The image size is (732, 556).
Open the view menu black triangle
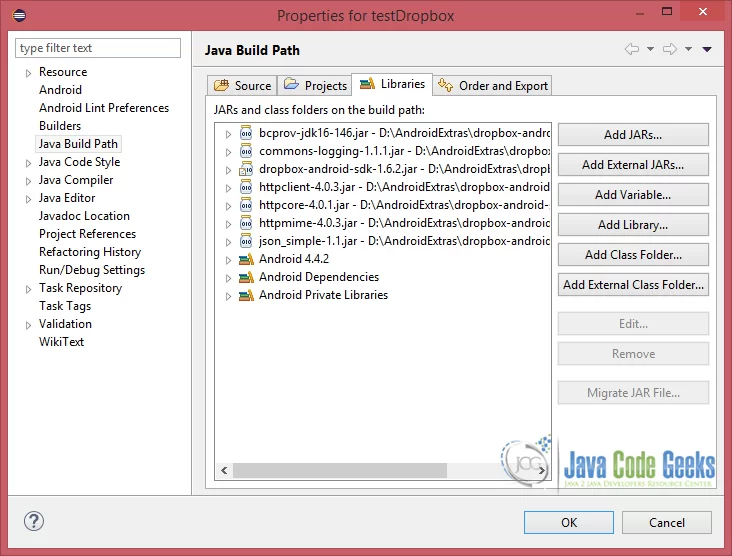pos(707,49)
